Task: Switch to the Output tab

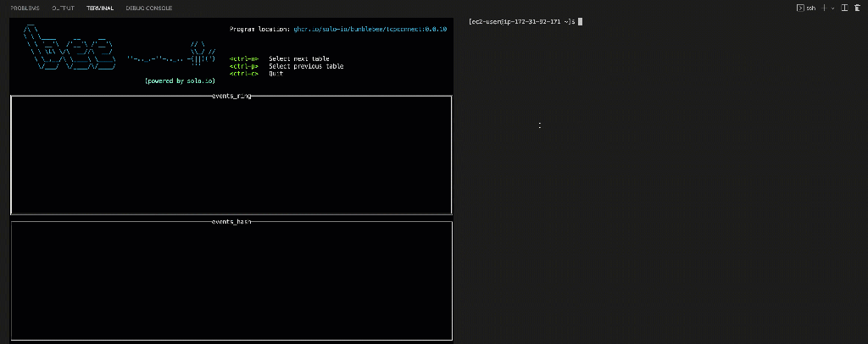Action: pos(63,8)
